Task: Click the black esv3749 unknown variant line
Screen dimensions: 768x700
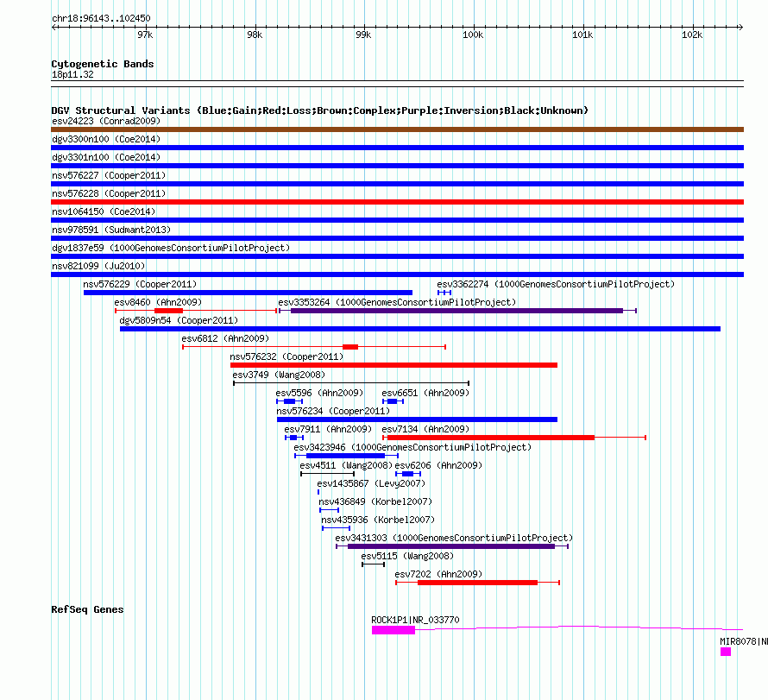Action: coord(351,383)
